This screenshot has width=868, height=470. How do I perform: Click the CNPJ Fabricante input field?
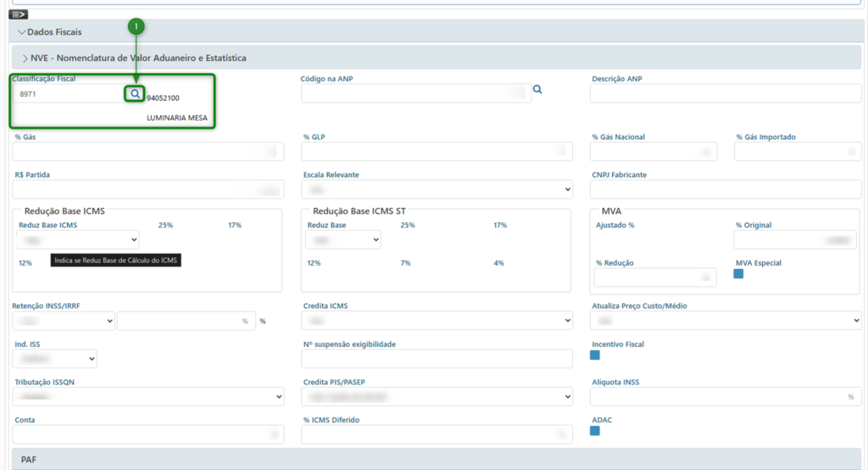(726, 189)
